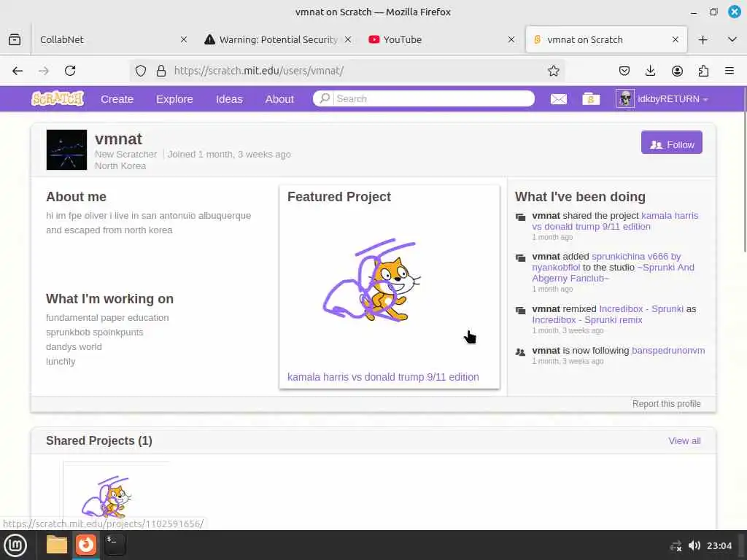The height and width of the screenshot is (560, 747).
Task: Switch to the YouTube tab
Action: [442, 39]
